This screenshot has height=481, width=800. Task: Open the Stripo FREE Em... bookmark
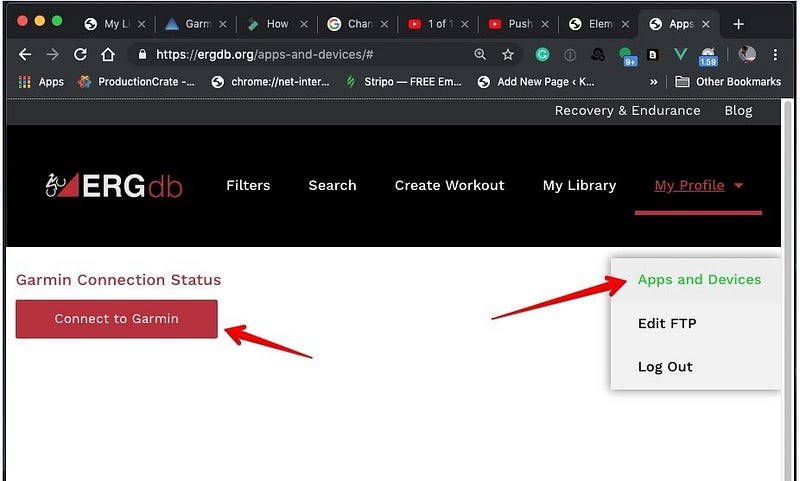pos(404,82)
